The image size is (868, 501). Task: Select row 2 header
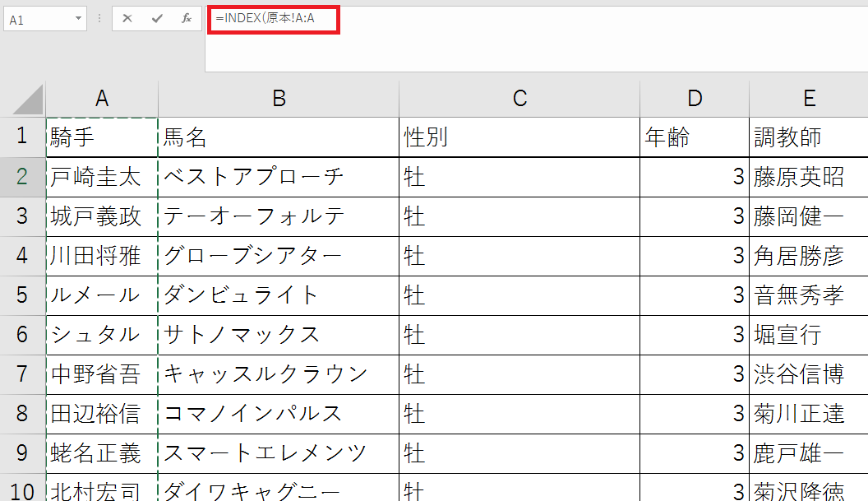[22, 177]
